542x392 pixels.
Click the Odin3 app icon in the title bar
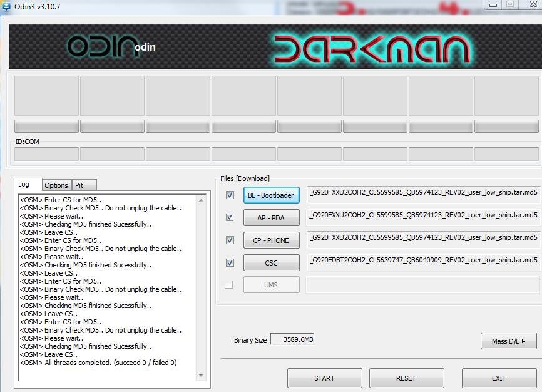pos(6,6)
